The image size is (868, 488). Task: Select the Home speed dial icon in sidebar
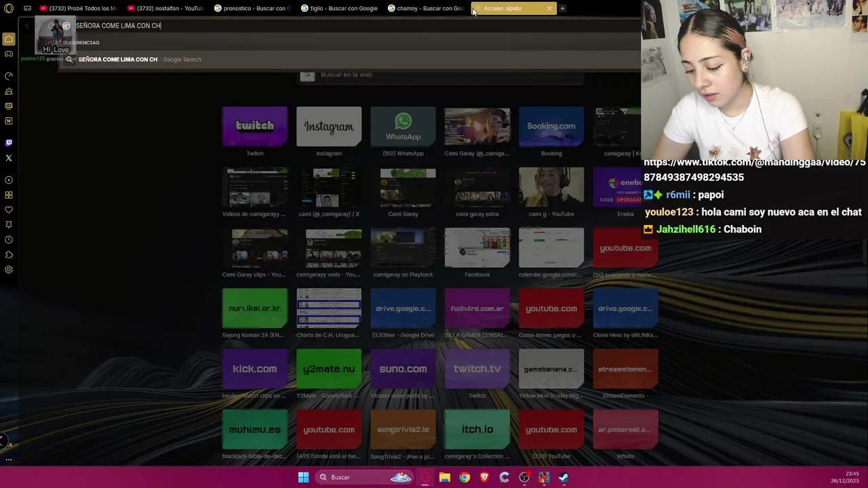click(x=9, y=39)
